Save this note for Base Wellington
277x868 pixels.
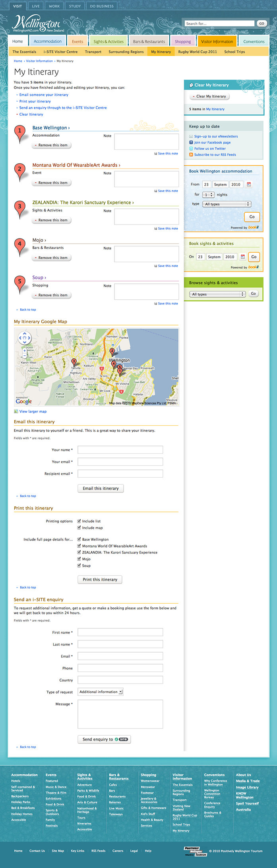(x=166, y=153)
